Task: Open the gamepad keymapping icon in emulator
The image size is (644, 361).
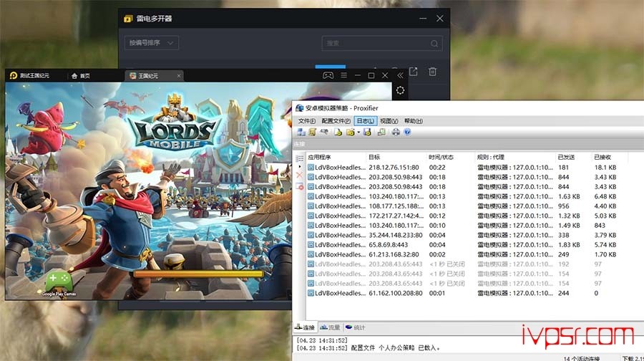Action: [x=328, y=75]
